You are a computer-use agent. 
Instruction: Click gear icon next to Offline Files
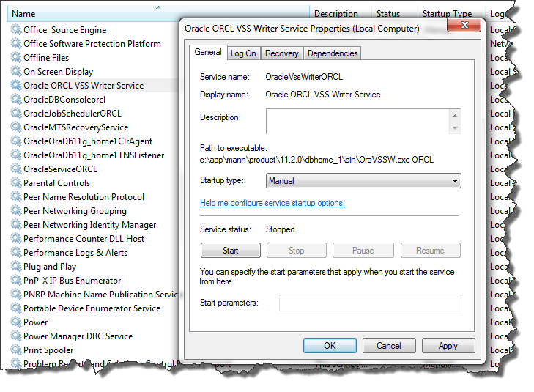click(16, 58)
